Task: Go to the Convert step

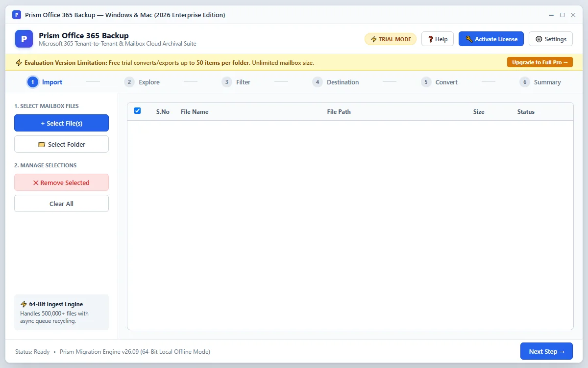Action: coord(439,82)
